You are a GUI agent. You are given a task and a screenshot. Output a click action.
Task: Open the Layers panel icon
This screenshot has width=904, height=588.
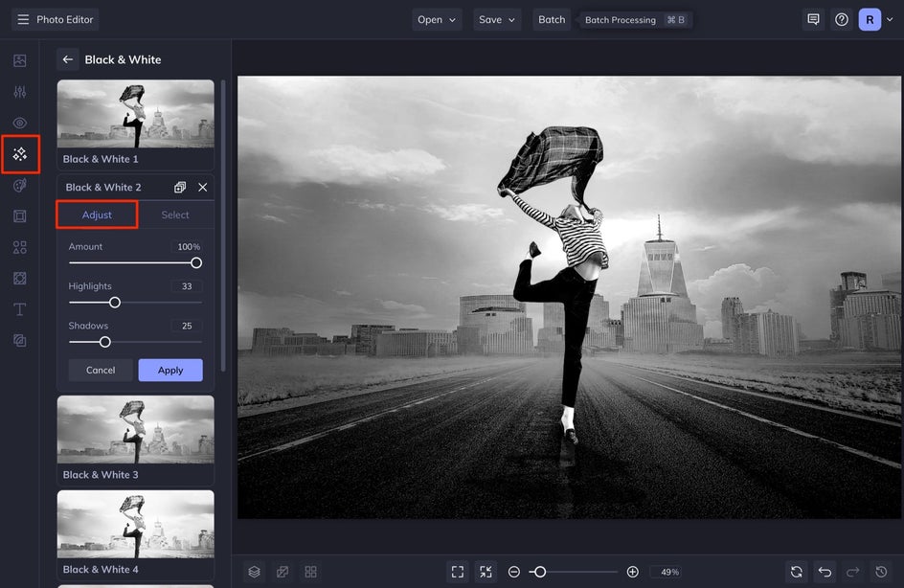255,572
